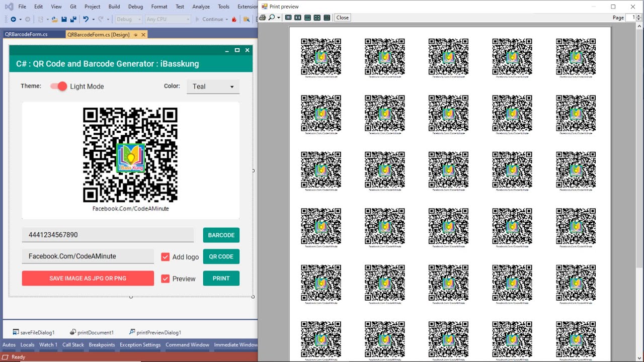Click the Open File folder icon
This screenshot has width=644, height=362.
point(54,19)
